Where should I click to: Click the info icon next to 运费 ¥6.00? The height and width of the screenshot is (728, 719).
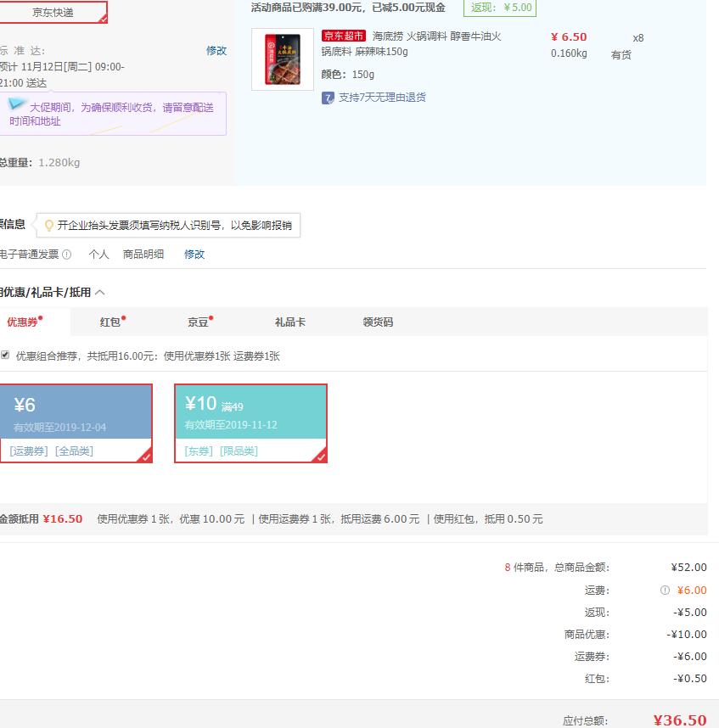click(666, 590)
